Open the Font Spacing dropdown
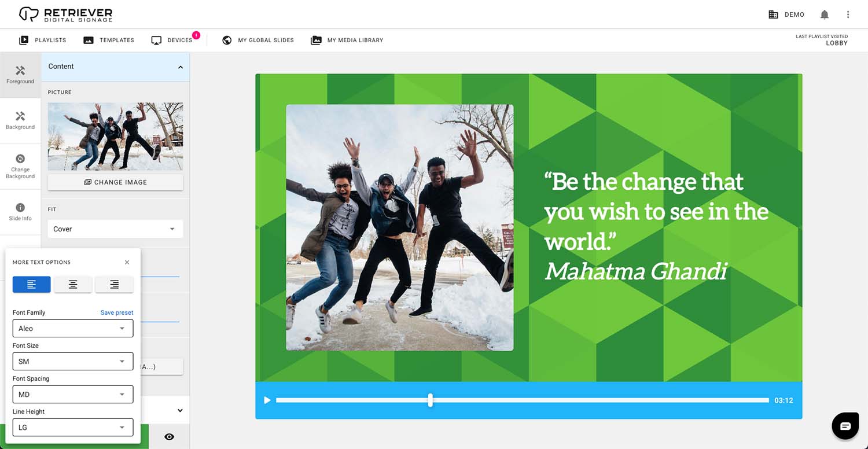 tap(73, 394)
